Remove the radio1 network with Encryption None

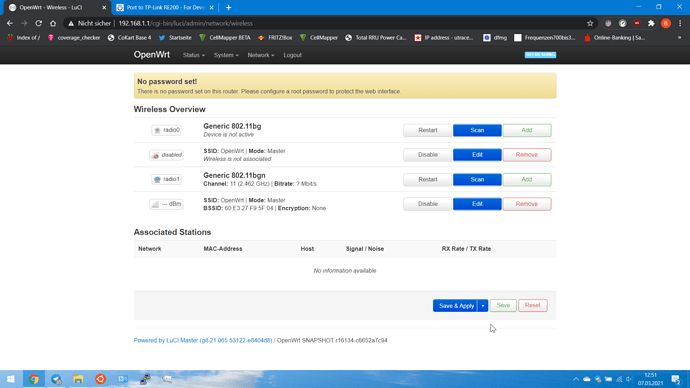(x=527, y=204)
